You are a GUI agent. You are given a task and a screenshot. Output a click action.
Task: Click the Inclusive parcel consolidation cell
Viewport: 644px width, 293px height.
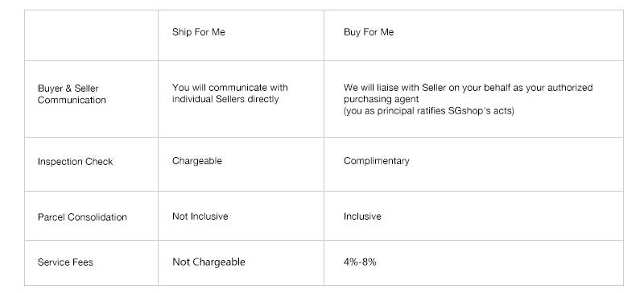pyautogui.click(x=362, y=217)
